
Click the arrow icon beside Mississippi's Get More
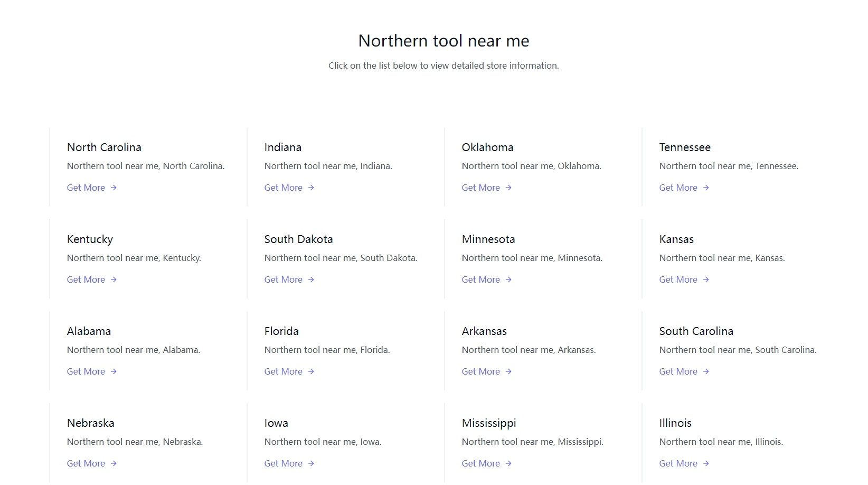[508, 463]
